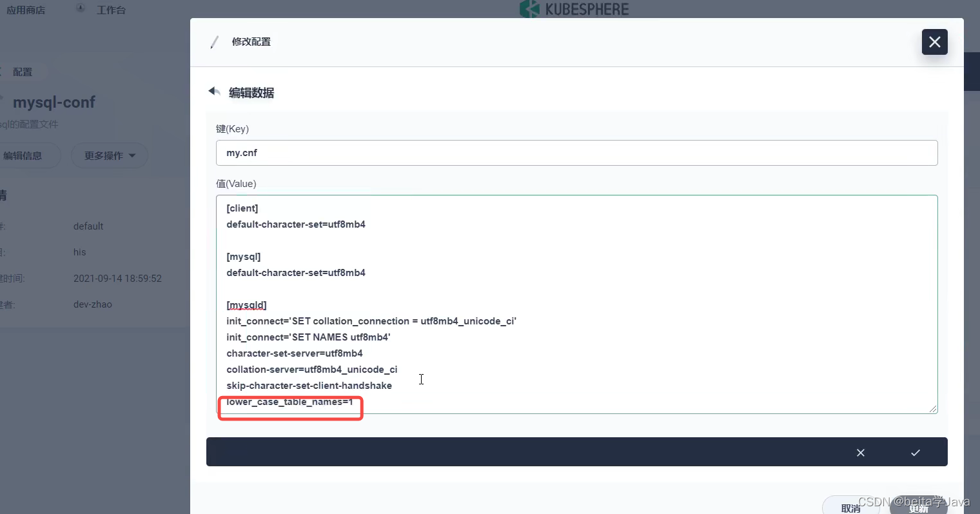The width and height of the screenshot is (980, 514).
Task: Open 应用商店 in the top navigation
Action: point(26,10)
